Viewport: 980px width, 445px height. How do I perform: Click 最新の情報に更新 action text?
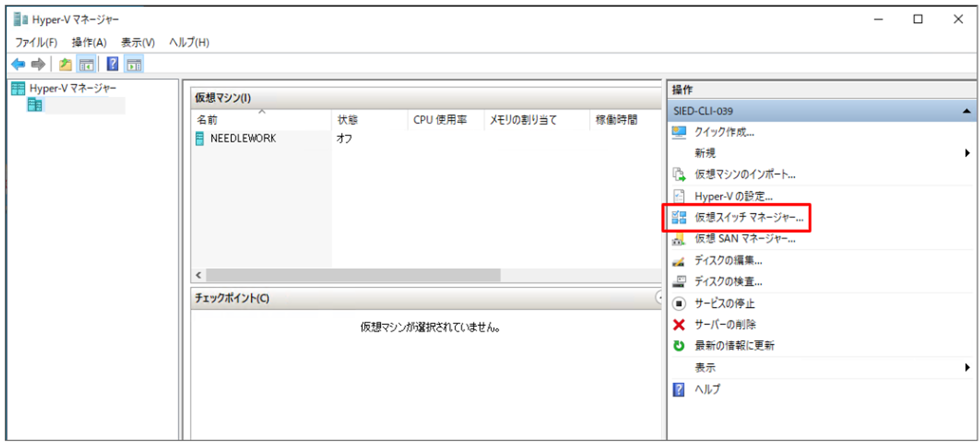pyautogui.click(x=734, y=345)
